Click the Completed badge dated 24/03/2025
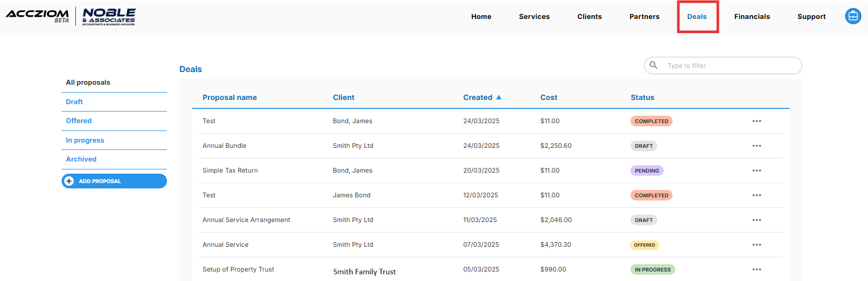This screenshot has height=281, width=868. pyautogui.click(x=652, y=121)
